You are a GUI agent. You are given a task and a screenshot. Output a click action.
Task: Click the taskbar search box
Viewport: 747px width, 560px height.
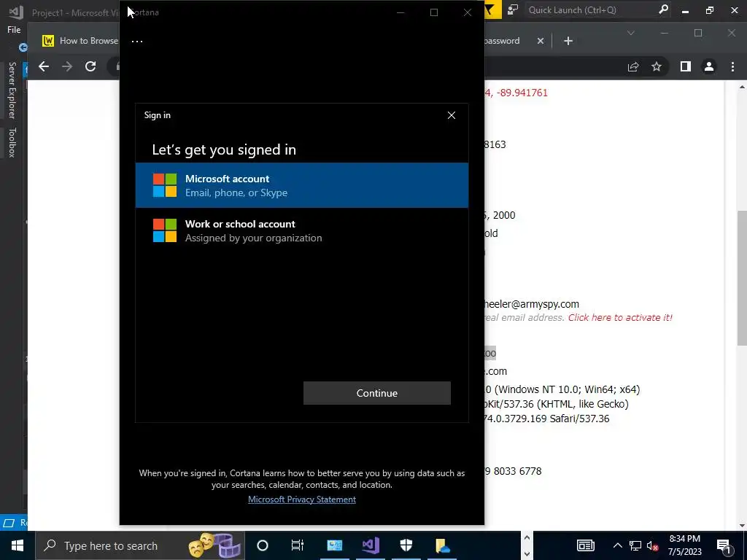click(x=140, y=545)
